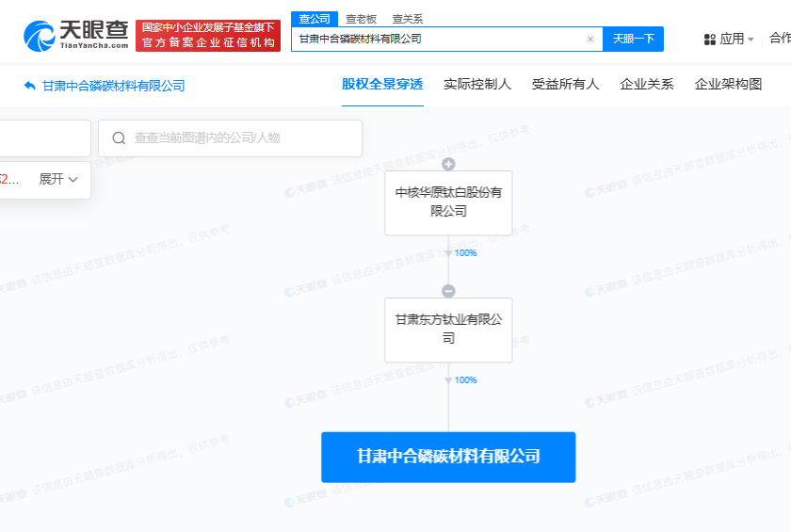Viewport: 791px width, 532px height.
Task: Clear the search box with the X icon
Action: coord(590,40)
